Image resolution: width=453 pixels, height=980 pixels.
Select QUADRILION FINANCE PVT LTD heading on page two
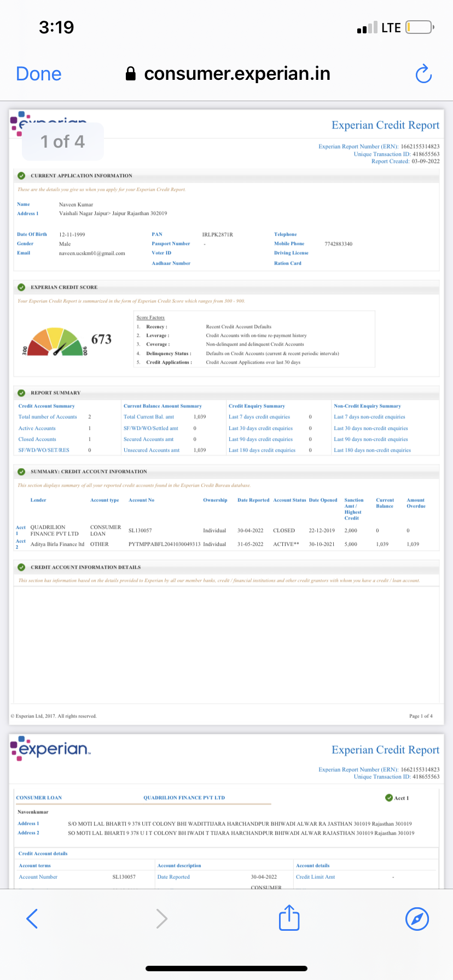(x=184, y=798)
